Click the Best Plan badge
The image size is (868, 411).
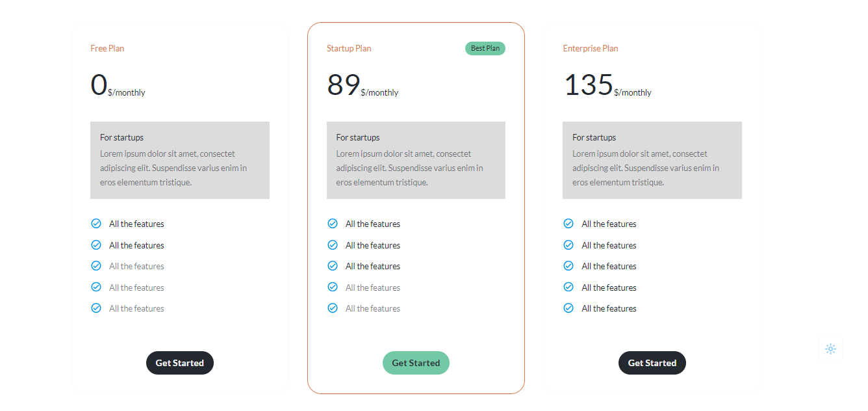(485, 48)
